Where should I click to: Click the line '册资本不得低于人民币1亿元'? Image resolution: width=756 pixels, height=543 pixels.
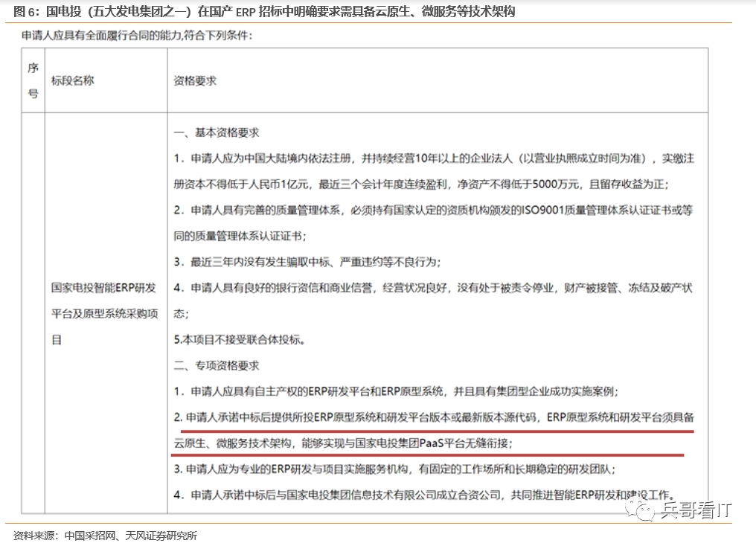[421, 184]
